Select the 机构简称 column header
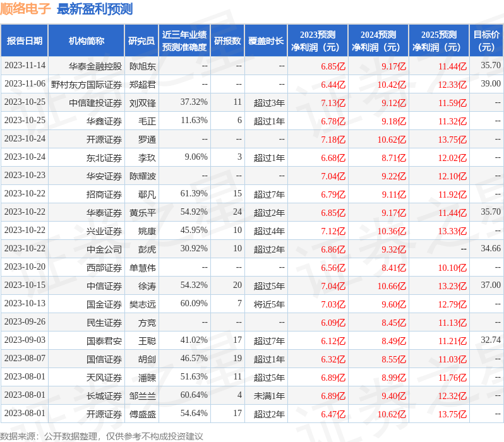The height and width of the screenshot is (442, 504). (x=86, y=41)
